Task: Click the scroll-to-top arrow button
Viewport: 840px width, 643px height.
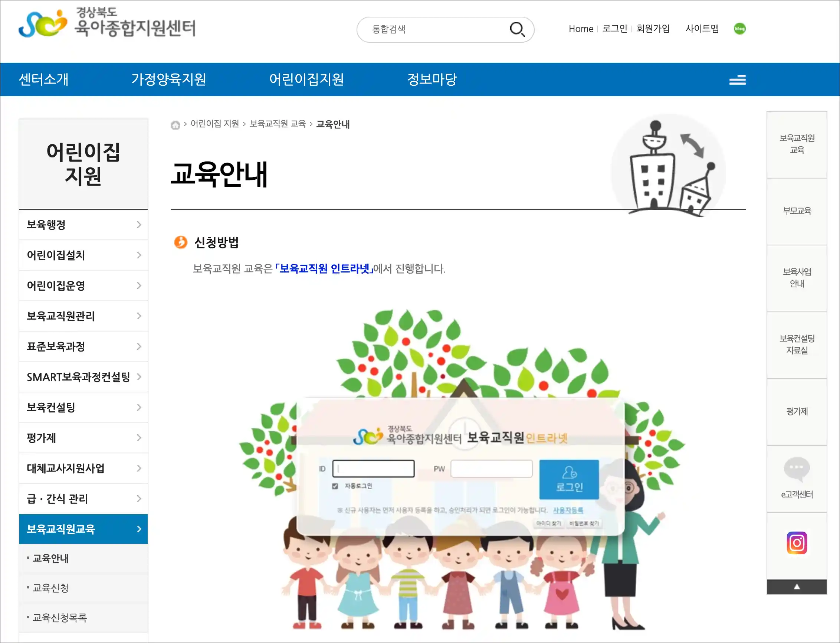Action: coord(797,587)
